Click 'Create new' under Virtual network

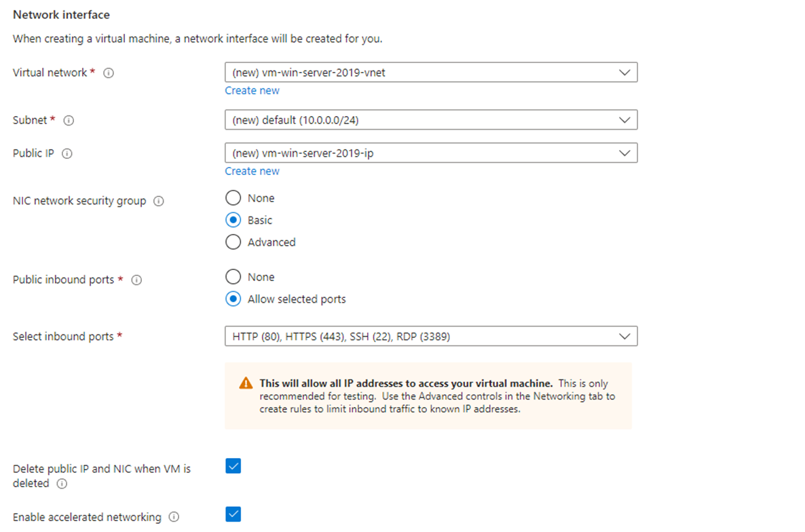(252, 90)
